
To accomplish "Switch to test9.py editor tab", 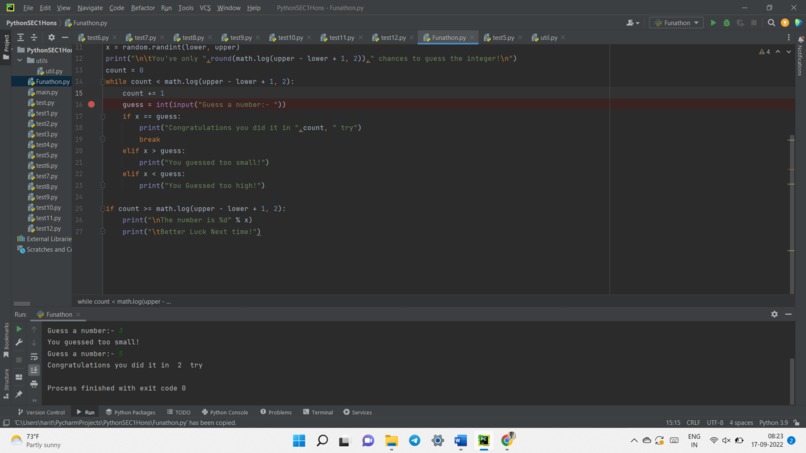I will tap(241, 38).
